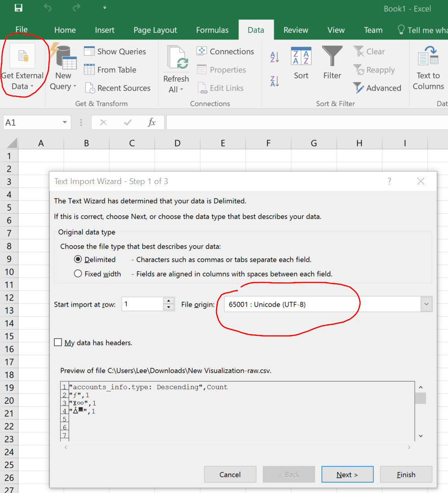Click Recent Sources icon
Viewport: 448px width, 493px height.
point(90,88)
